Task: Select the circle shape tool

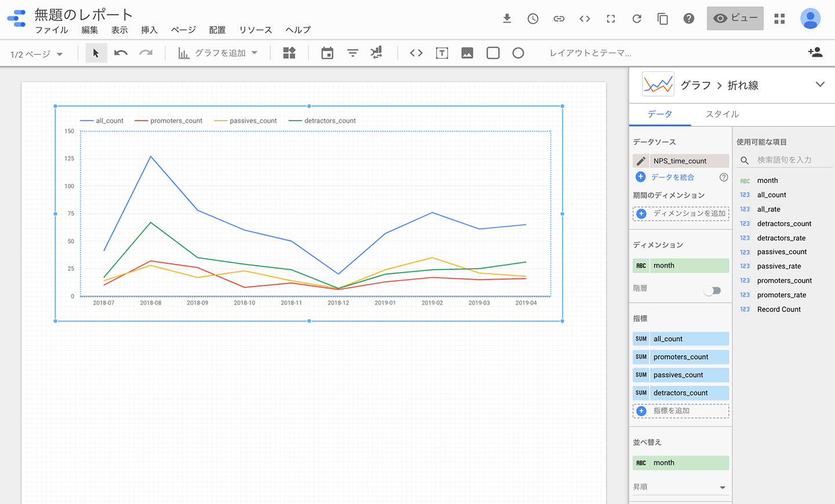Action: click(x=518, y=53)
